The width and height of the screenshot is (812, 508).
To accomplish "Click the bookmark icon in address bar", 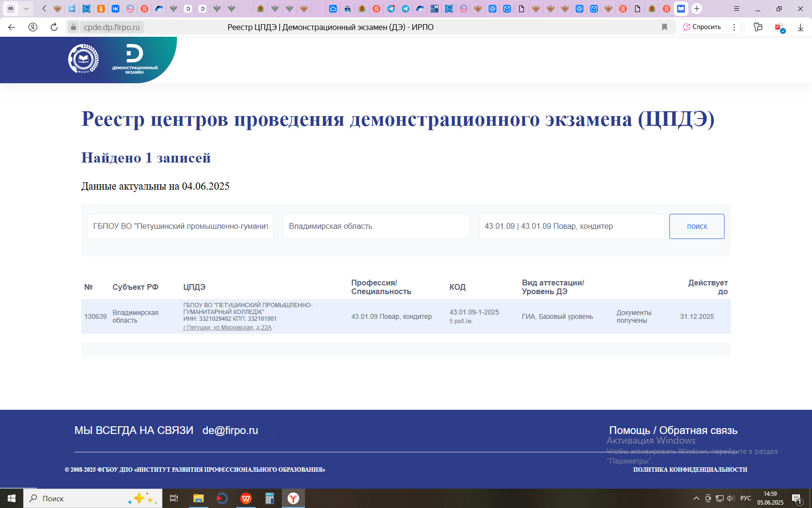I will (x=665, y=27).
